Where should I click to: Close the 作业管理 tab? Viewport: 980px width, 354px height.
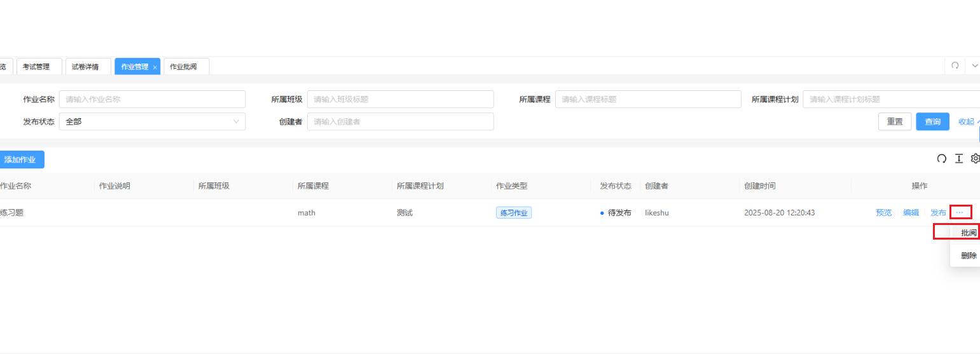coord(155,67)
